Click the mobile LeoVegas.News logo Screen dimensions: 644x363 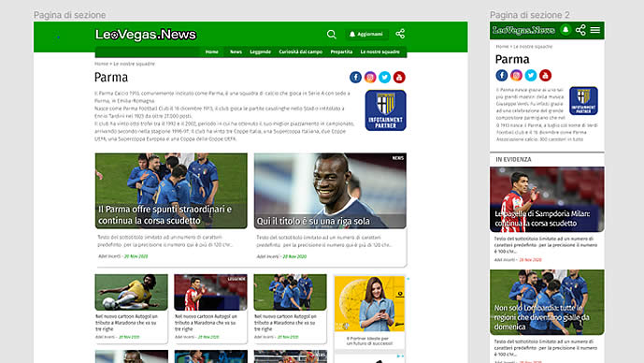(x=524, y=31)
